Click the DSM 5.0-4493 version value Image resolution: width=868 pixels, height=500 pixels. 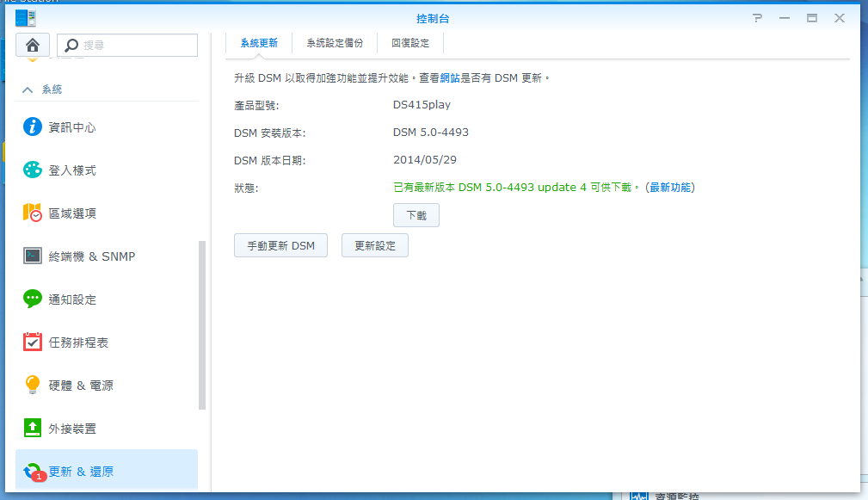click(x=431, y=133)
